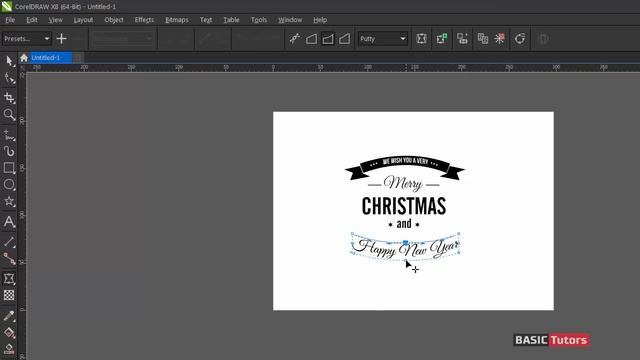
Task: Click the 'and' text on canvas
Action: click(x=404, y=224)
